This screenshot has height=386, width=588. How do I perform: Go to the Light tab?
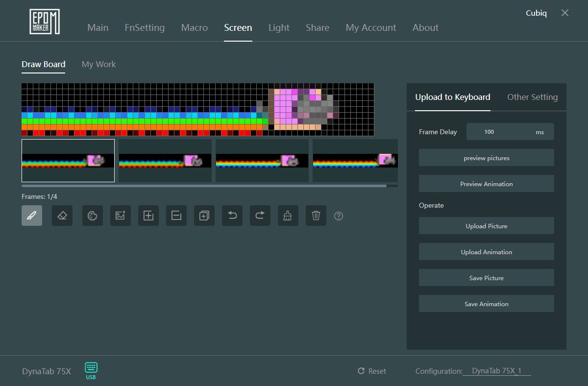tap(279, 28)
